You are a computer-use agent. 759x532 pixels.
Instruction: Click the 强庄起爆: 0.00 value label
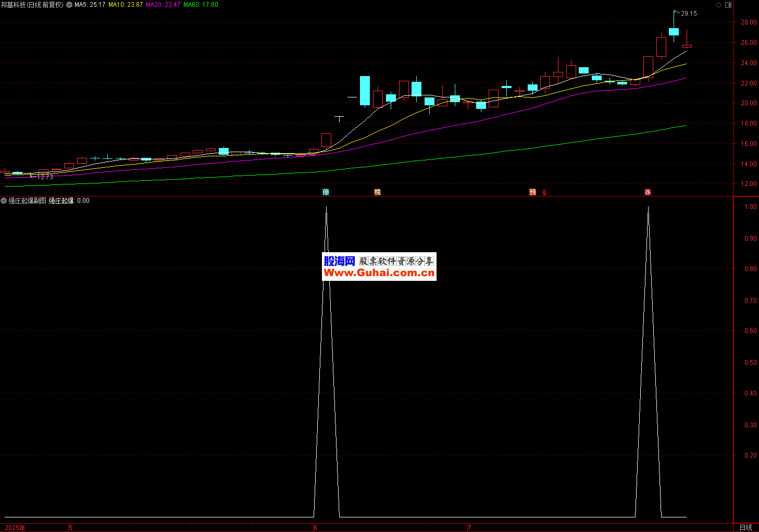pos(69,201)
